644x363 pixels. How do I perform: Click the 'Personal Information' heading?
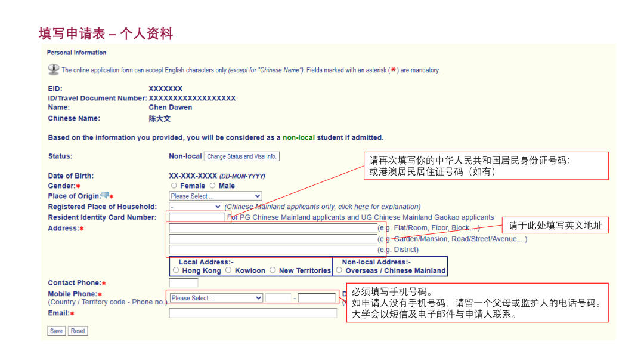(76, 53)
